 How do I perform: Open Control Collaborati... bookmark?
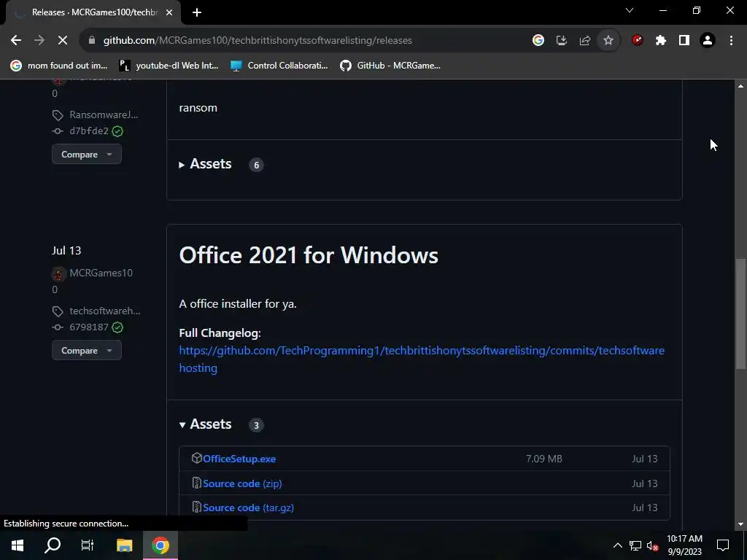pyautogui.click(x=279, y=66)
